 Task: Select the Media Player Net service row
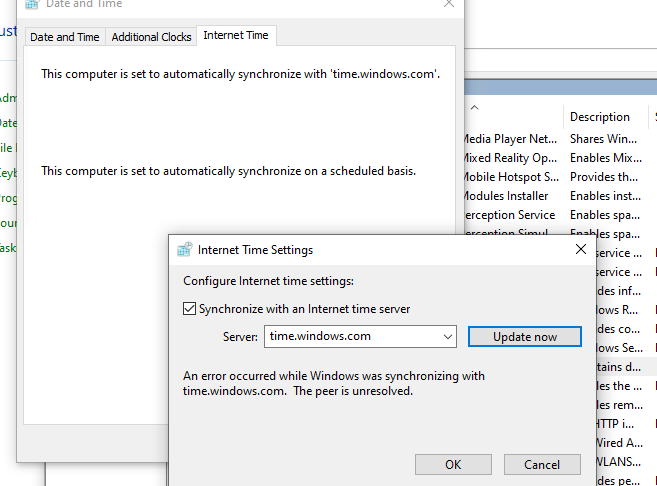point(510,139)
